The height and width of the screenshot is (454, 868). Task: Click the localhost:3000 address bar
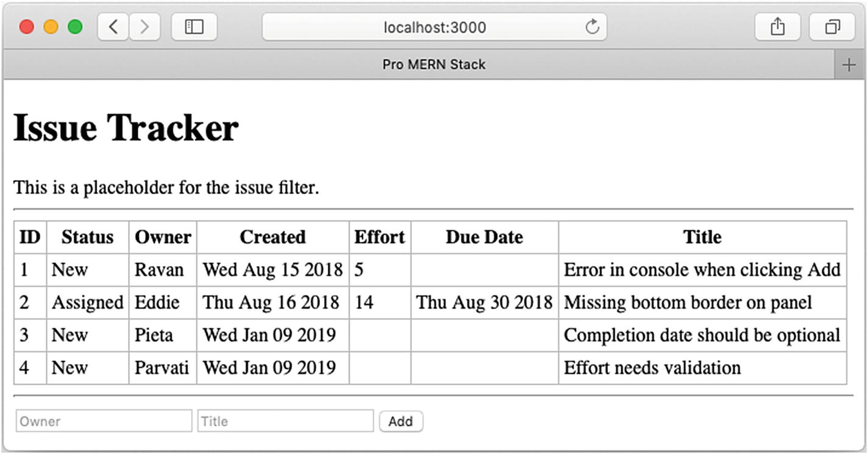coord(434,27)
